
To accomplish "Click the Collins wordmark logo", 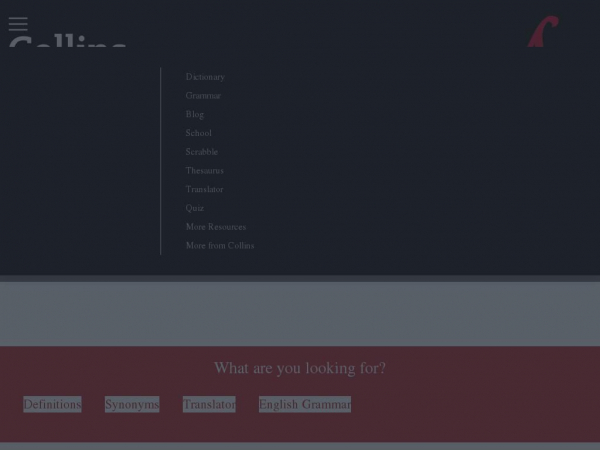I will point(67,42).
